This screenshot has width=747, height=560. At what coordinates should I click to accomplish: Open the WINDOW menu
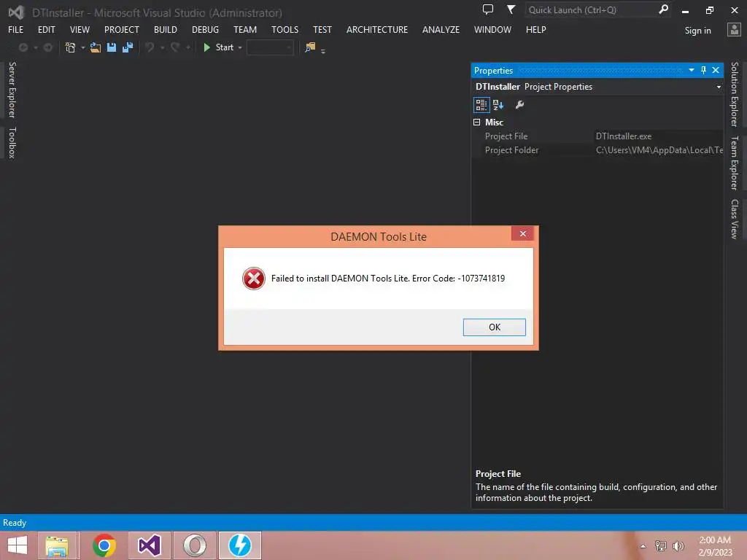(492, 29)
